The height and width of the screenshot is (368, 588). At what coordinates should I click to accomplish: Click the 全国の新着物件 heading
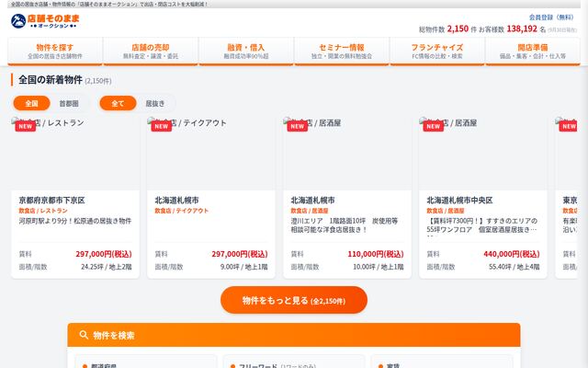point(51,80)
